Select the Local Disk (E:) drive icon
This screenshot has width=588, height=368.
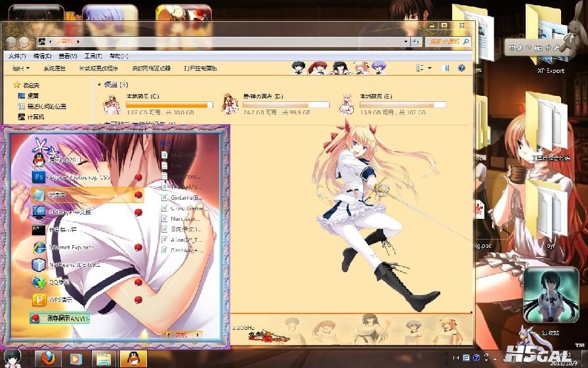point(347,104)
